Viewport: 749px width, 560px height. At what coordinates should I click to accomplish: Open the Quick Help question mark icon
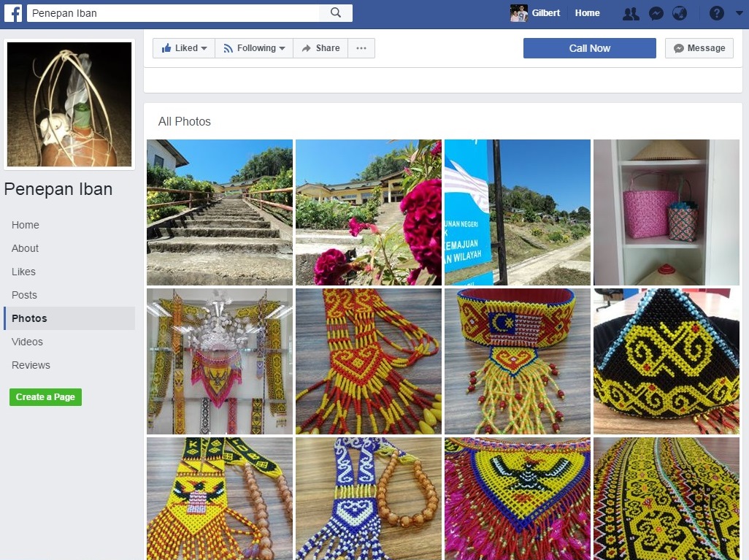coord(717,13)
